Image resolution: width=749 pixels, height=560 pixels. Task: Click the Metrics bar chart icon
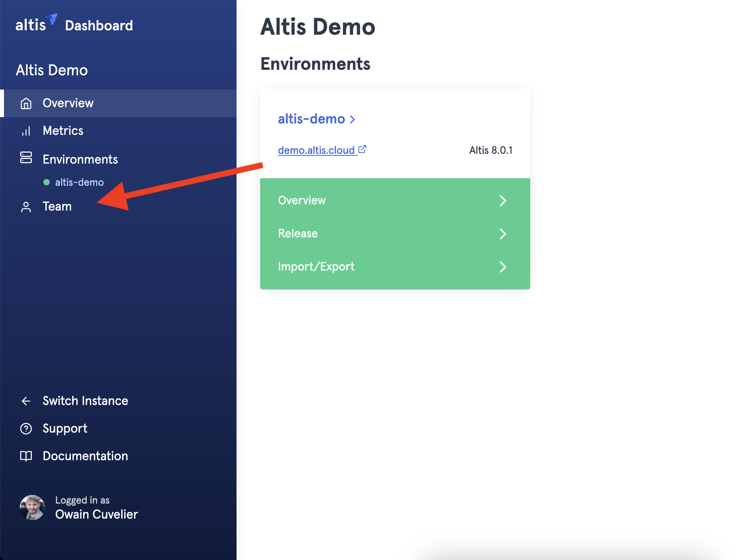pos(26,131)
